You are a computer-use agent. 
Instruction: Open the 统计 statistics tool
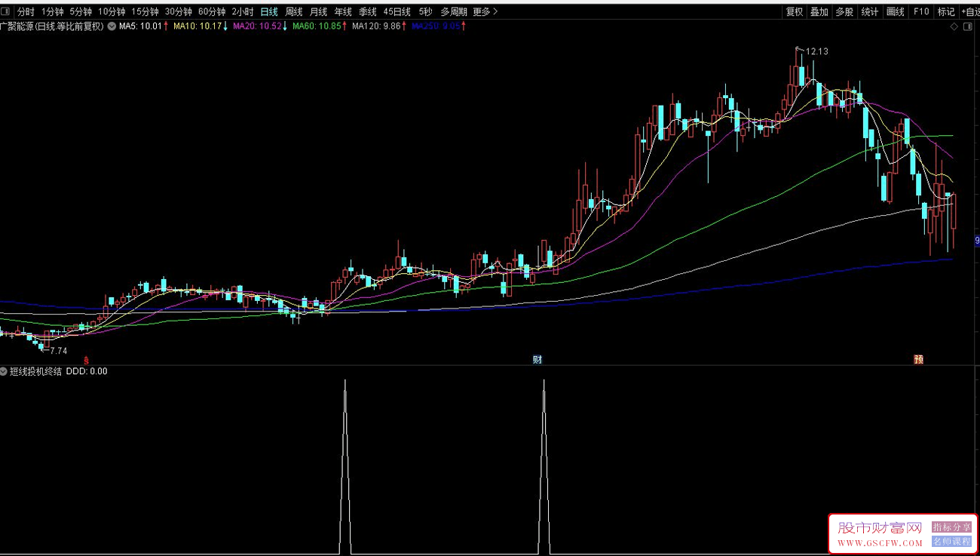point(869,12)
